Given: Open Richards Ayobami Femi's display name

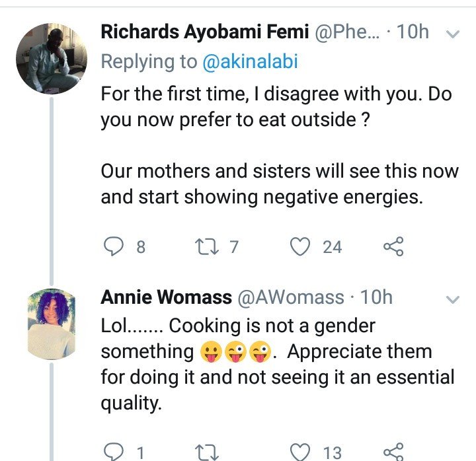Looking at the screenshot, I should [205, 32].
